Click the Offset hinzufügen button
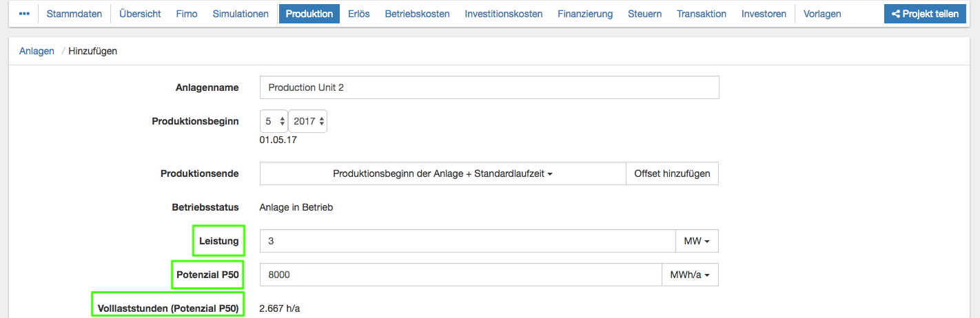The image size is (980, 318). click(x=672, y=174)
